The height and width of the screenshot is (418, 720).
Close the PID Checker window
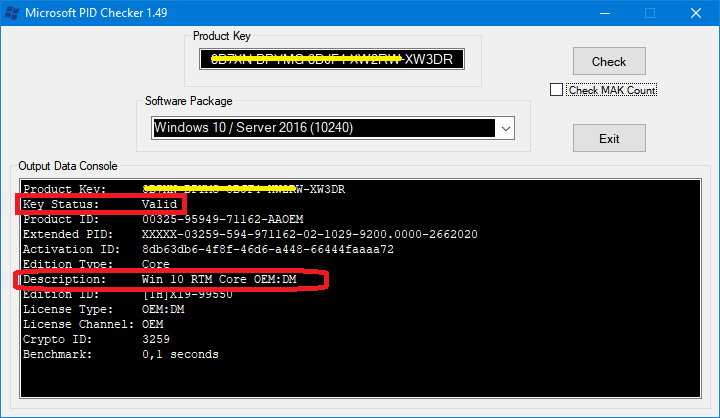click(696, 13)
